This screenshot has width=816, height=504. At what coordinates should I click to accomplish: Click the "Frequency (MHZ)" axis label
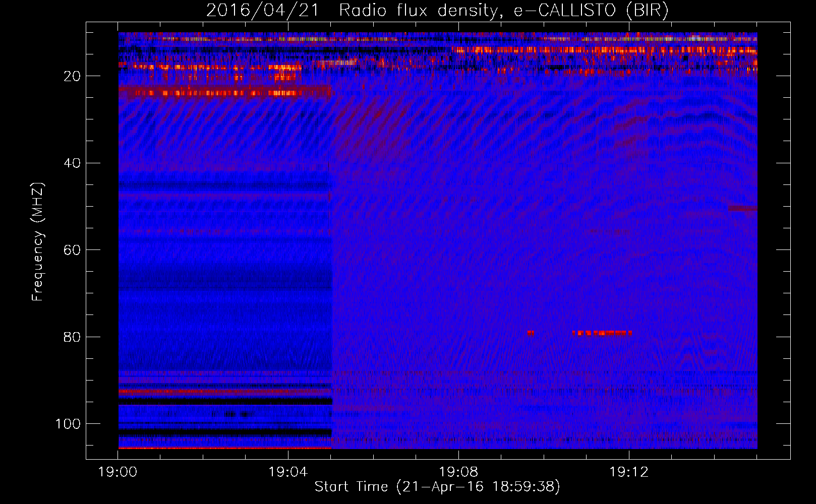pos(38,241)
